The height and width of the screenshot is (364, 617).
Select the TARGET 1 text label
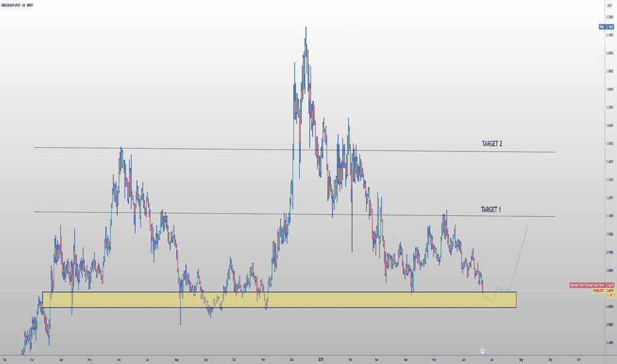(x=491, y=210)
